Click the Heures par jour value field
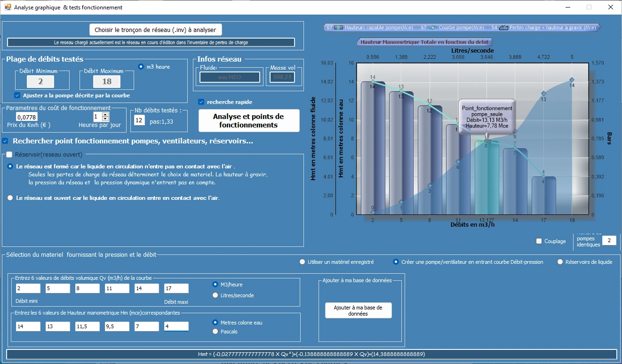The width and height of the screenshot is (622, 364). coord(97,117)
